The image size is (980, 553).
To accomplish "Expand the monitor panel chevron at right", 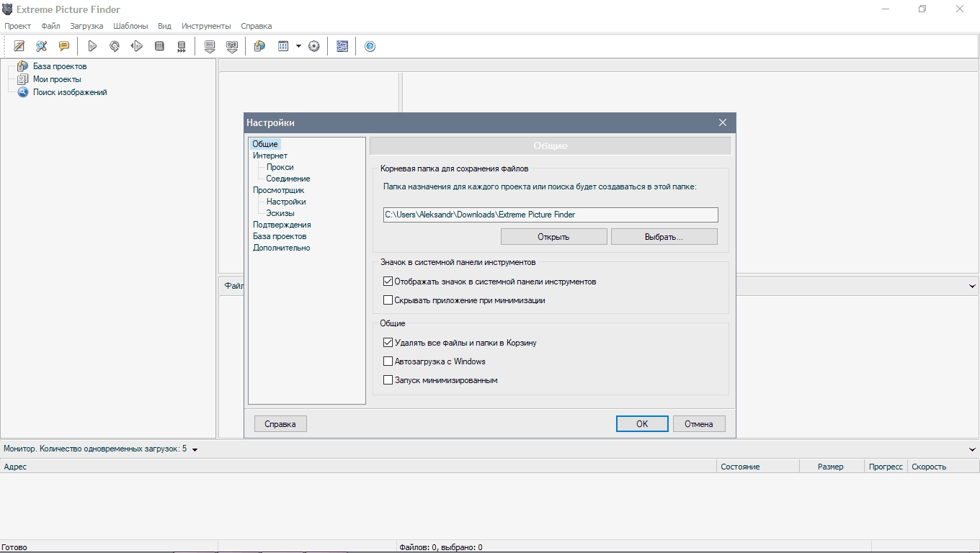I will coord(972,449).
